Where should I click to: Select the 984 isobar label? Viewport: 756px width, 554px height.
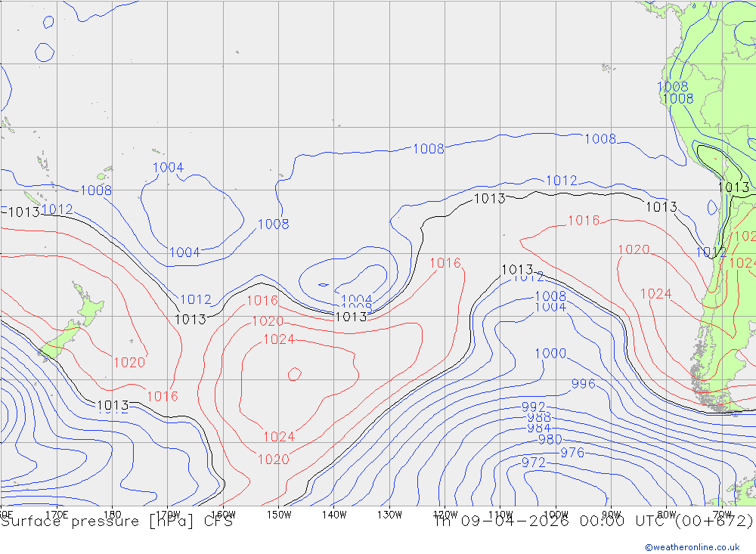(539, 428)
